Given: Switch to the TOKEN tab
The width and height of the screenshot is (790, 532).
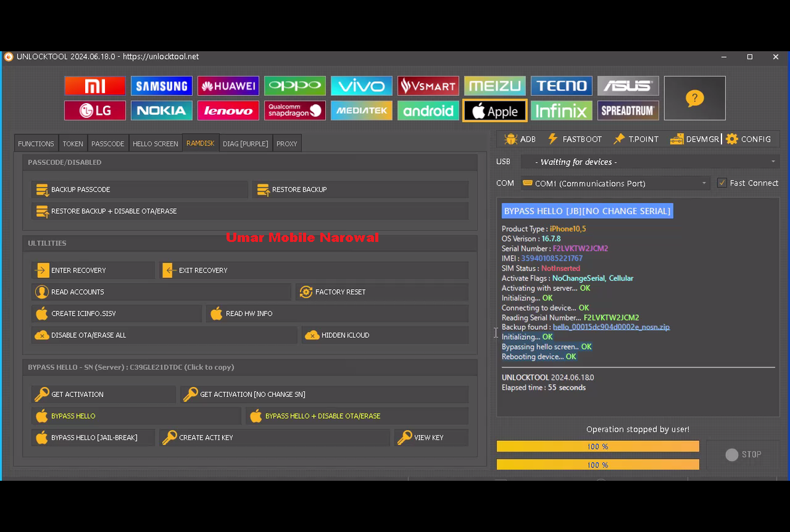Looking at the screenshot, I should (73, 144).
